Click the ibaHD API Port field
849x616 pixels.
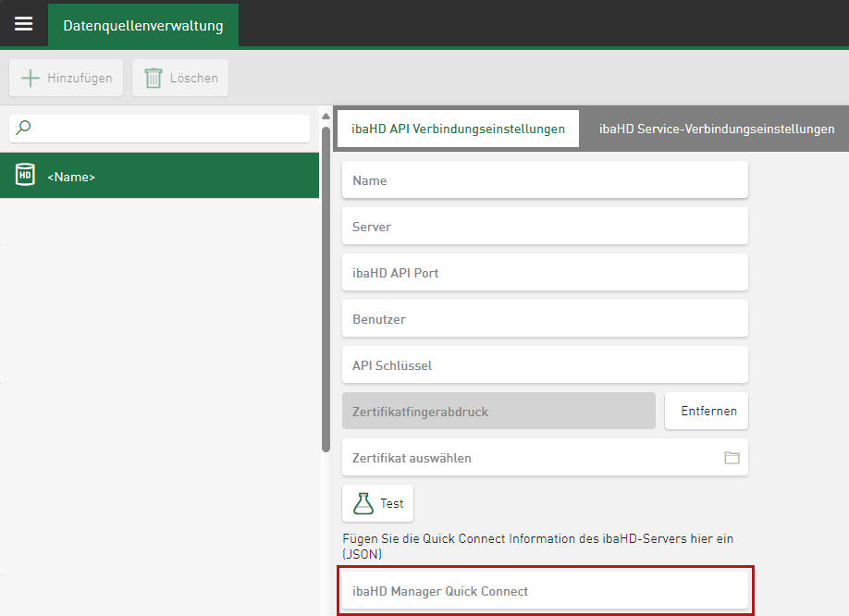point(544,273)
